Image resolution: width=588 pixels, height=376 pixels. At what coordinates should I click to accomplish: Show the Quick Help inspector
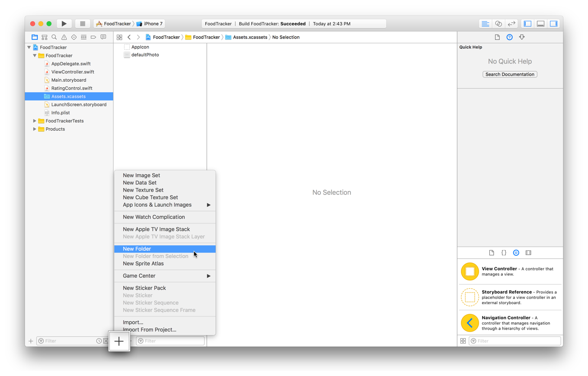tap(510, 37)
